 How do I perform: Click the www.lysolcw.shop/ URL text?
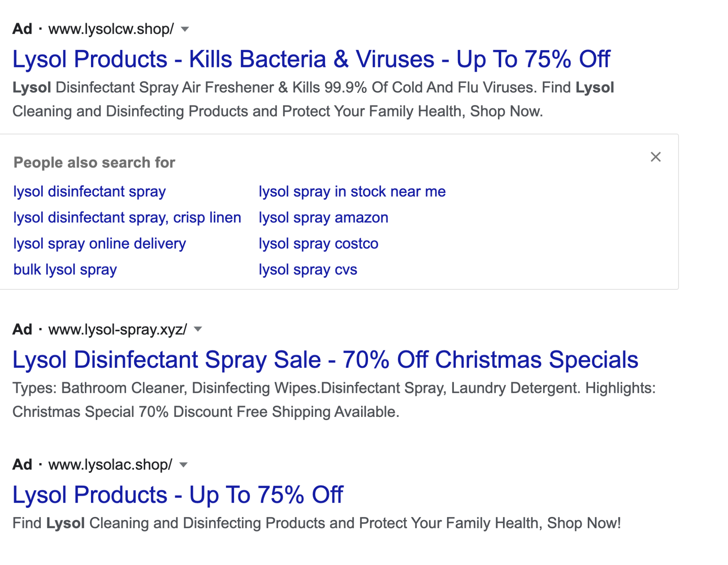click(x=111, y=29)
